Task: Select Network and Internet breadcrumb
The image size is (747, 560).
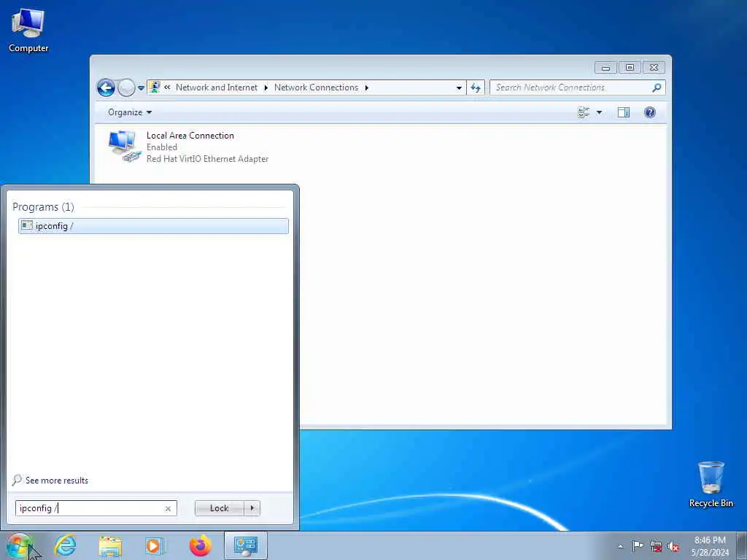Action: (216, 87)
